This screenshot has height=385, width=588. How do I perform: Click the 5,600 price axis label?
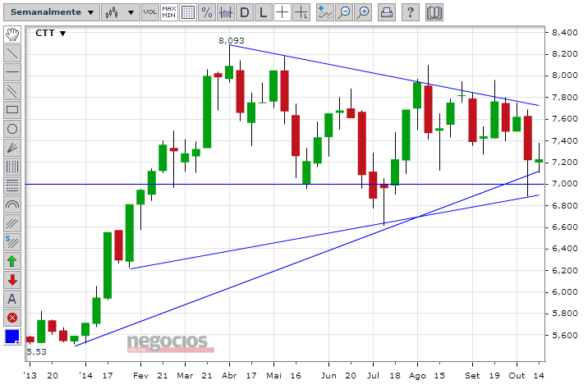565,336
